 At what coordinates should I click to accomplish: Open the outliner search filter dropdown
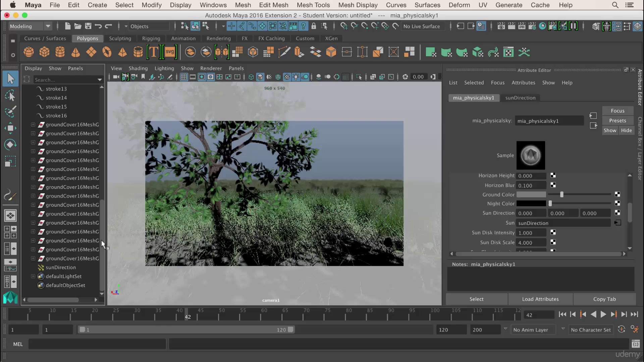100,80
